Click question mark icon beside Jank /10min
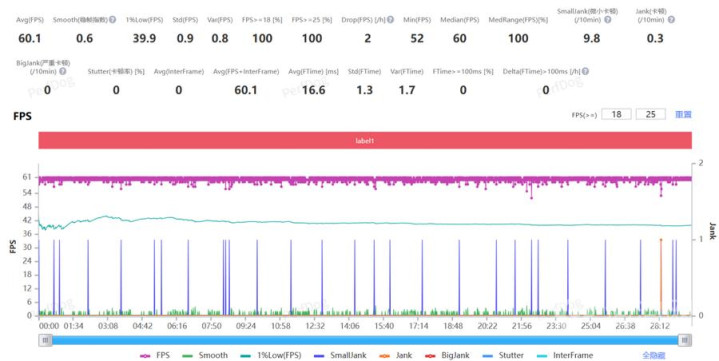The image size is (719, 361). coord(671,20)
